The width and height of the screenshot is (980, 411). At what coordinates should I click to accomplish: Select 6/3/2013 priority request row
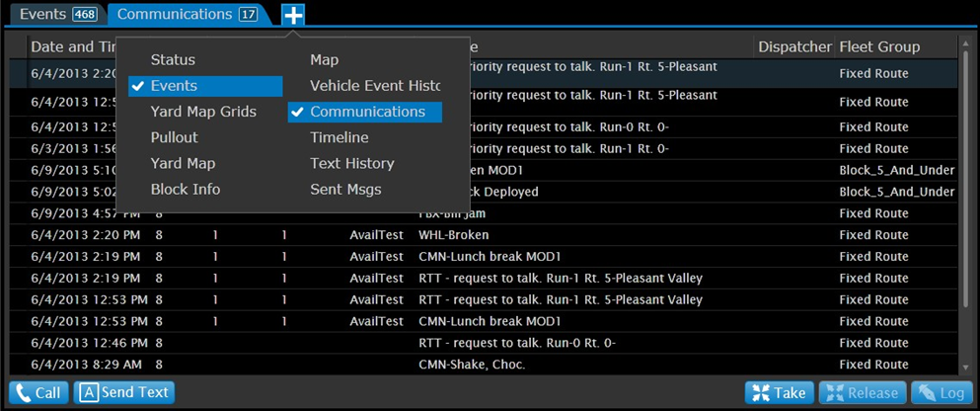483,149
